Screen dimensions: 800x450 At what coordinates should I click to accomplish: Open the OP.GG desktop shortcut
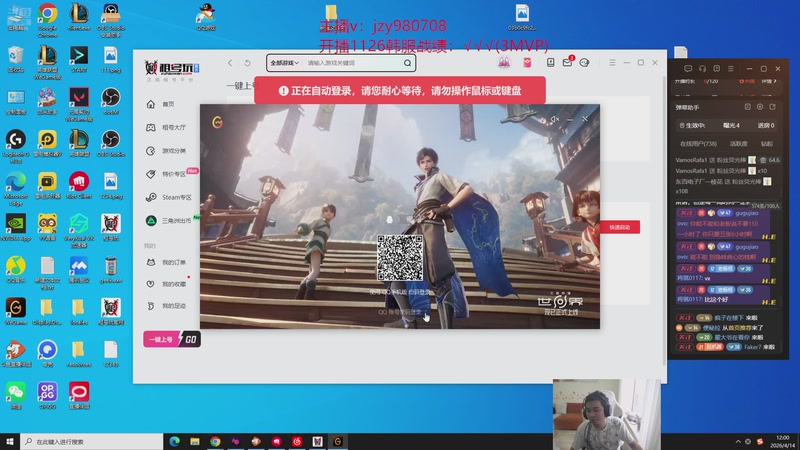[47, 395]
